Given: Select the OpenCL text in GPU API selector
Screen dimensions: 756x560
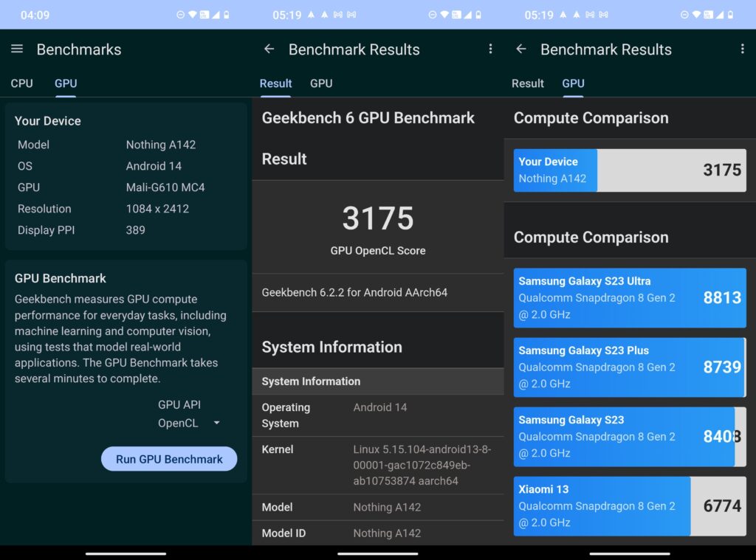Looking at the screenshot, I should pos(178,424).
